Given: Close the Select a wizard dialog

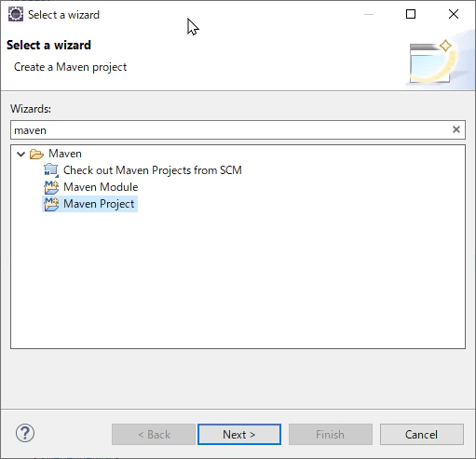Looking at the screenshot, I should coord(454,14).
